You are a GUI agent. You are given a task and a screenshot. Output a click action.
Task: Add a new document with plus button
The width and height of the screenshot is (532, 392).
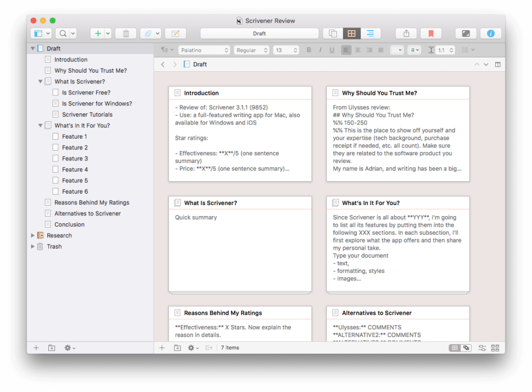click(x=98, y=34)
